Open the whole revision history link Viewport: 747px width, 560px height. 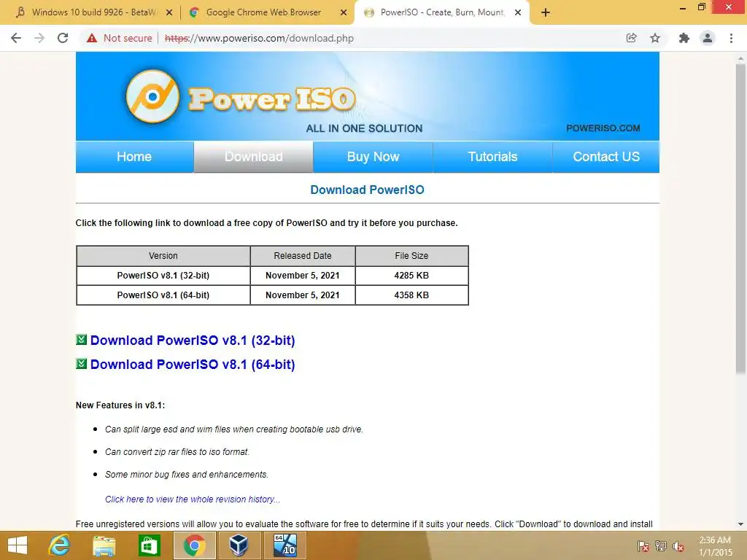click(x=193, y=499)
